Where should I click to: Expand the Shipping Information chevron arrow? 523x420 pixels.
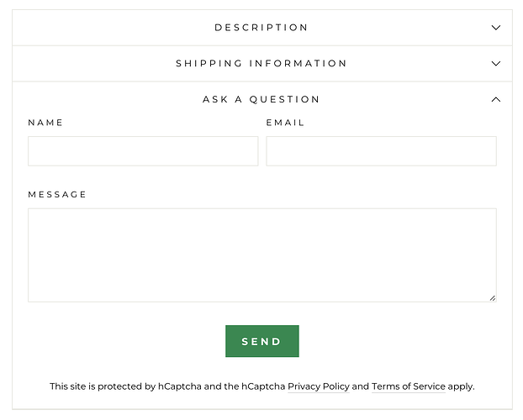[x=495, y=64]
